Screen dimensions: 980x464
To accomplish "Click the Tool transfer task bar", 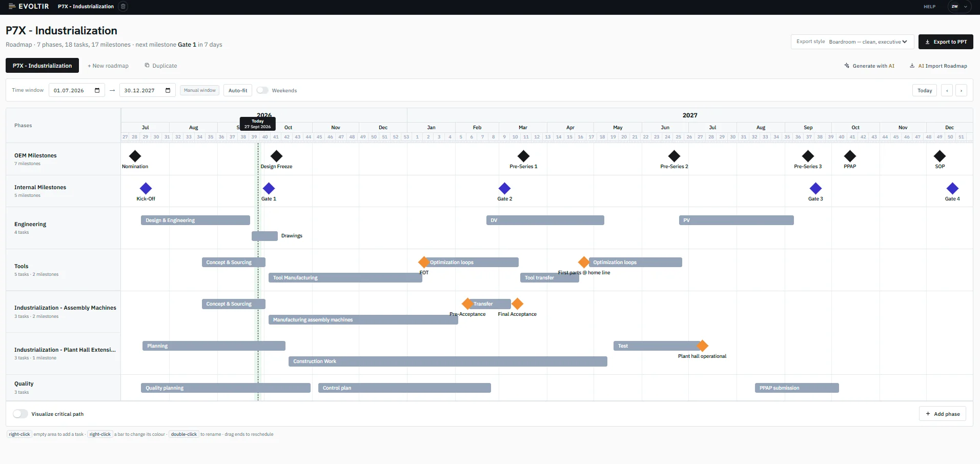I will (x=549, y=278).
